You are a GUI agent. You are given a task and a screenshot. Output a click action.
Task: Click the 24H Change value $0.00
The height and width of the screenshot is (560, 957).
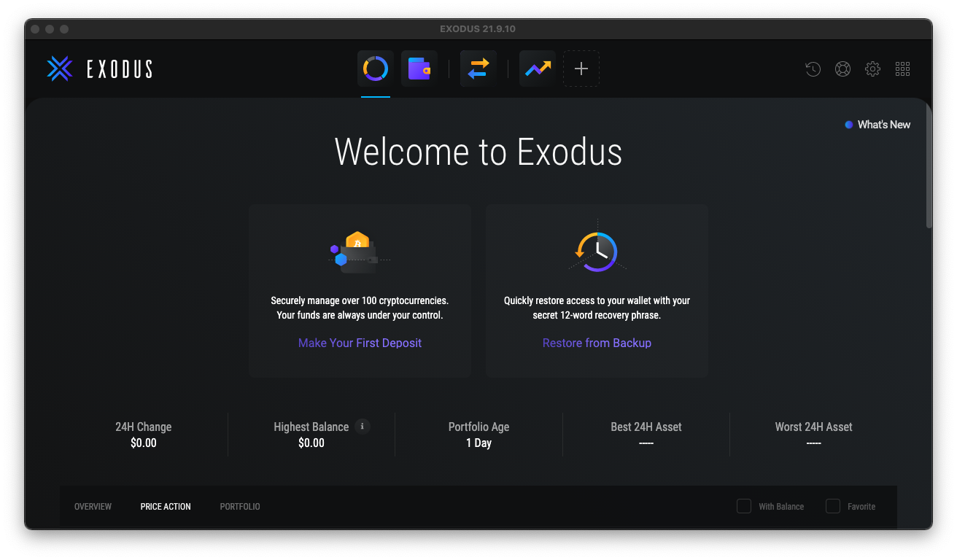click(x=144, y=443)
